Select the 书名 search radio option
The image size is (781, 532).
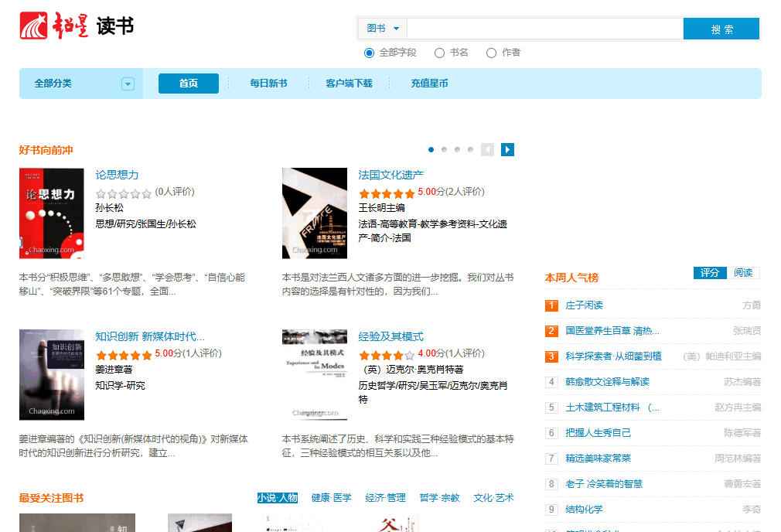[x=439, y=53]
